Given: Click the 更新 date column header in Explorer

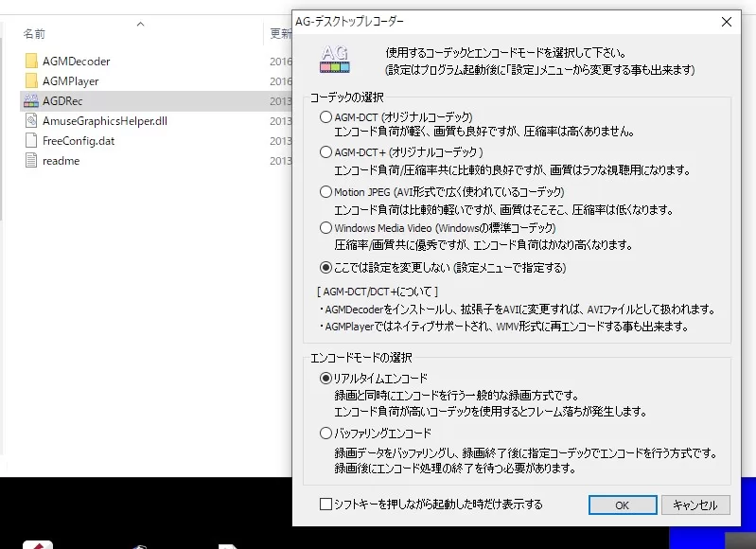Looking at the screenshot, I should [x=281, y=33].
